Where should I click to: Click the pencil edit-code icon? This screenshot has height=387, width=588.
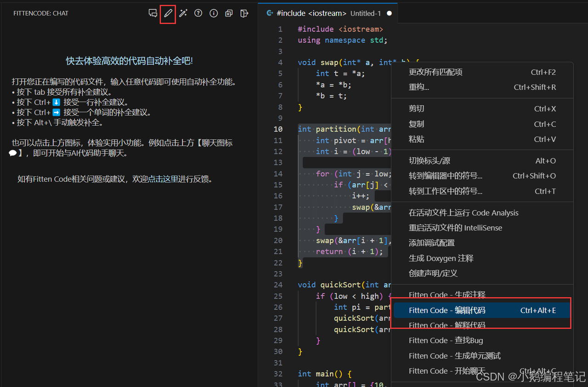click(x=168, y=13)
